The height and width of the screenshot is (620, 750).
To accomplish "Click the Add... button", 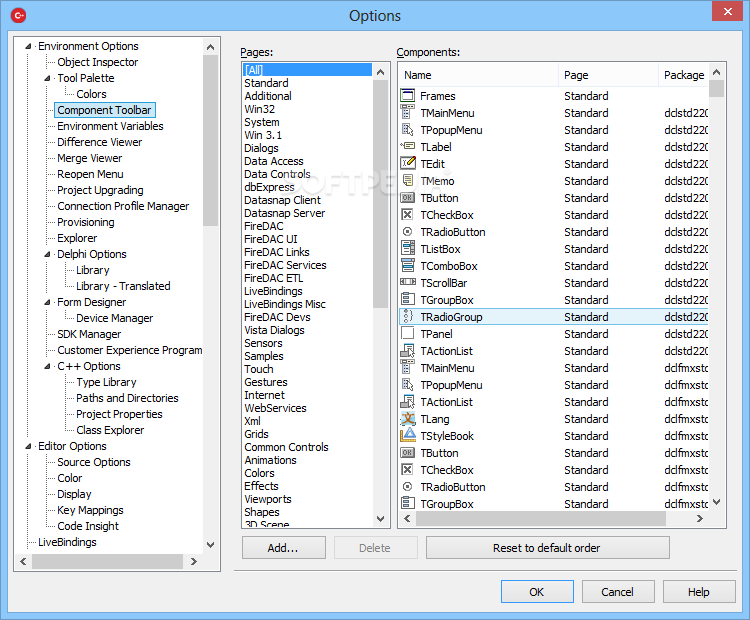I will point(284,548).
